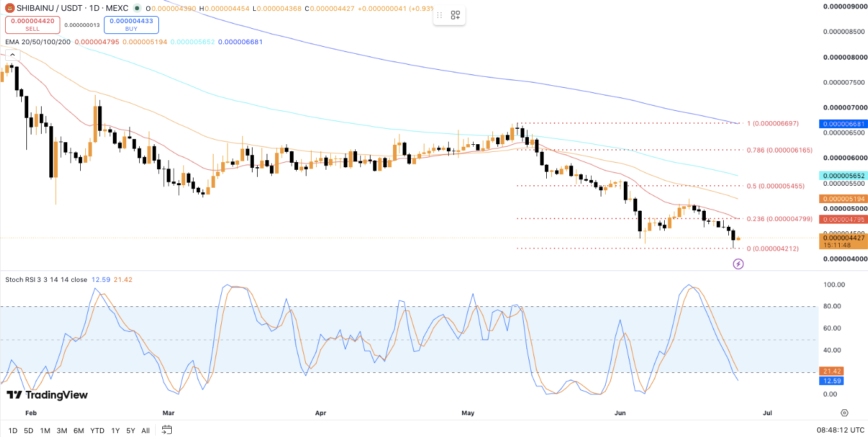
Task: Click Fibonacci level 0 (0.000004212) label
Action: pyautogui.click(x=773, y=249)
